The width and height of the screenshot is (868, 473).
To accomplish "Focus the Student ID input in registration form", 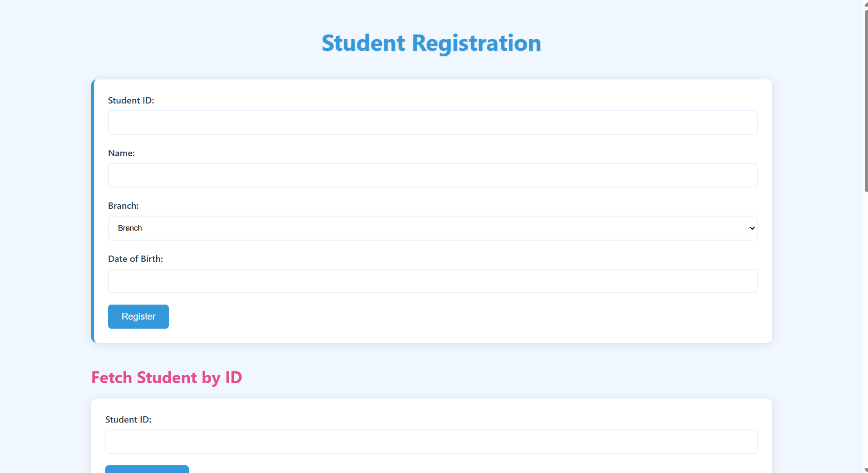I will point(431,122).
